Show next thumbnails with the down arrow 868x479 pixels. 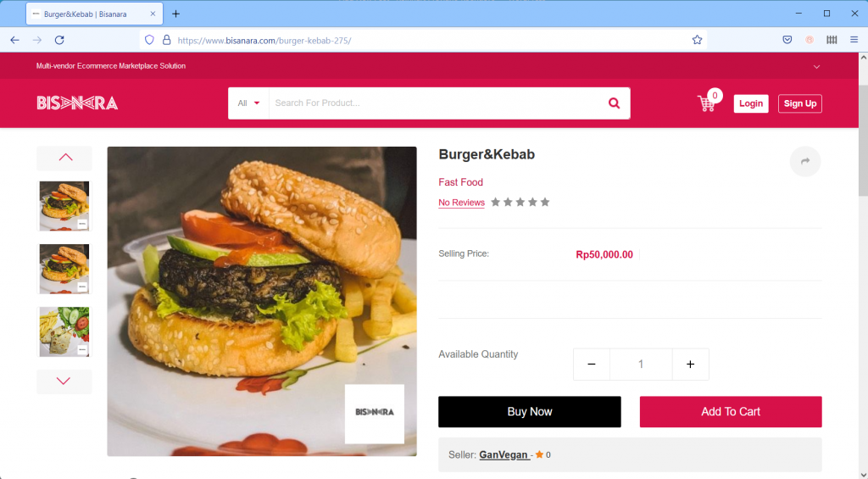coord(64,381)
